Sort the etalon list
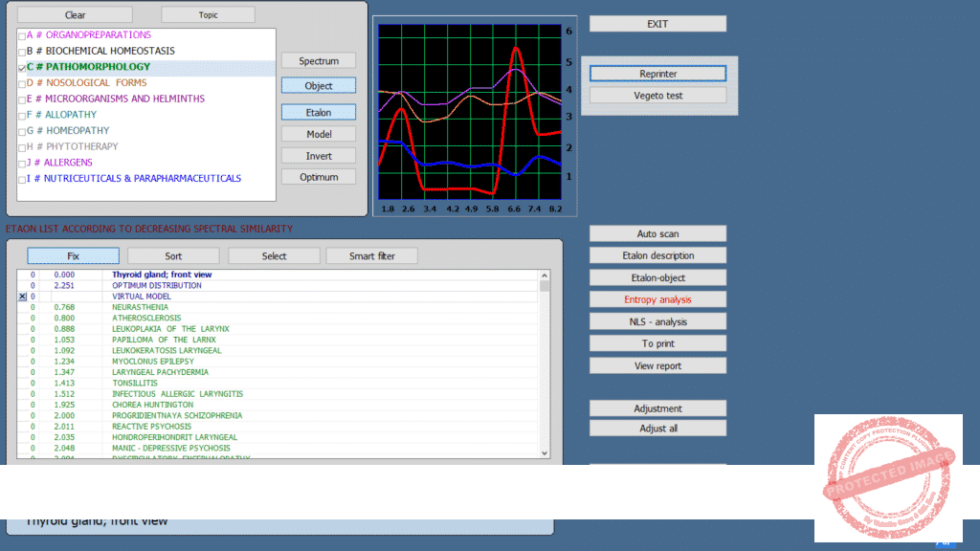The image size is (980, 551). point(173,256)
